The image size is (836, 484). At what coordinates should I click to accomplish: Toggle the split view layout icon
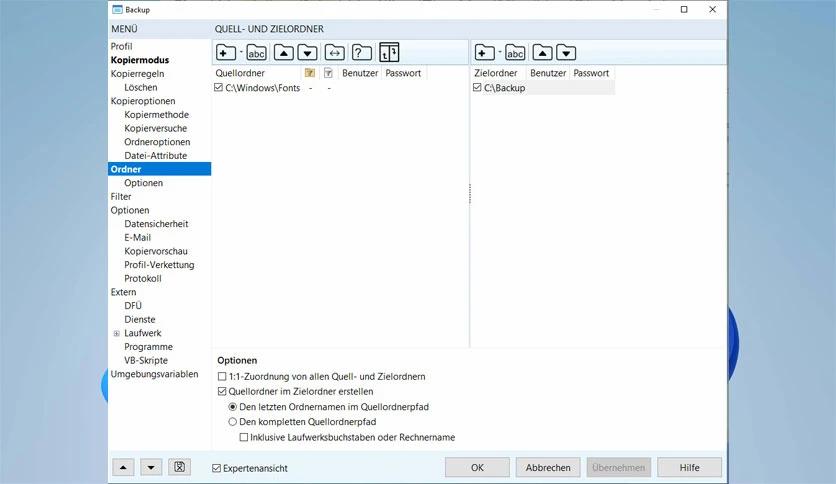pyautogui.click(x=389, y=53)
